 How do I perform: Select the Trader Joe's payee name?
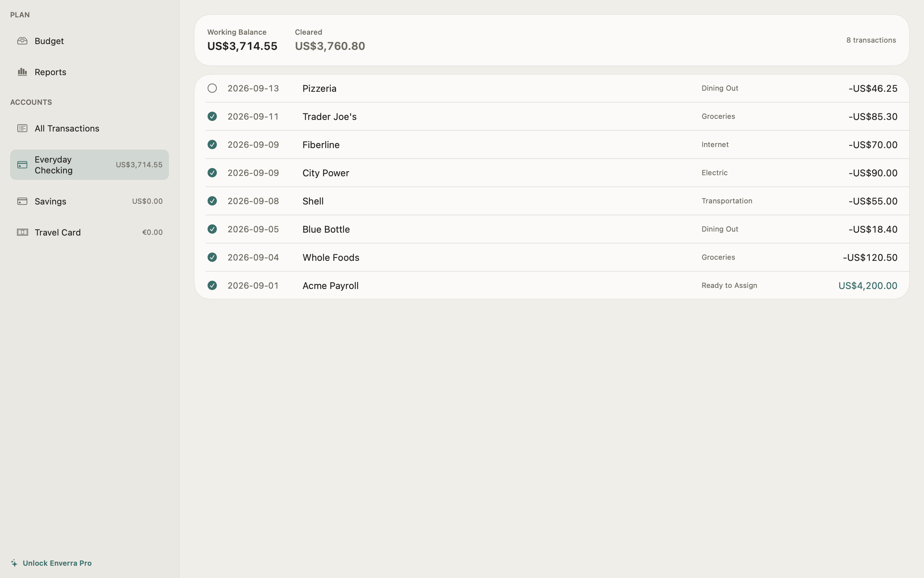(x=330, y=116)
